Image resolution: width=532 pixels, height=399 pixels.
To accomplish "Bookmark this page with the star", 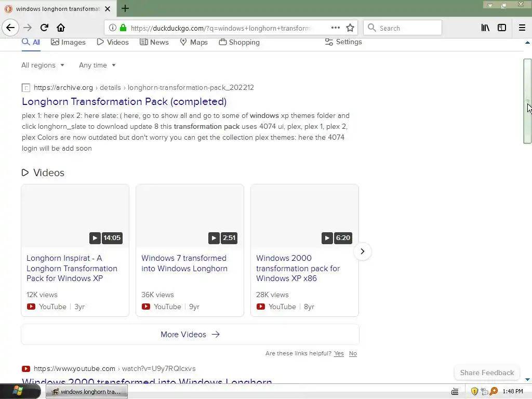I will tap(350, 28).
